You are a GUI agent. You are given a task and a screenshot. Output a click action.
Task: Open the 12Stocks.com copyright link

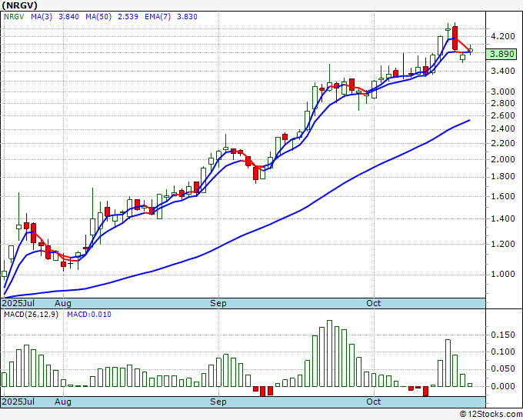click(491, 415)
